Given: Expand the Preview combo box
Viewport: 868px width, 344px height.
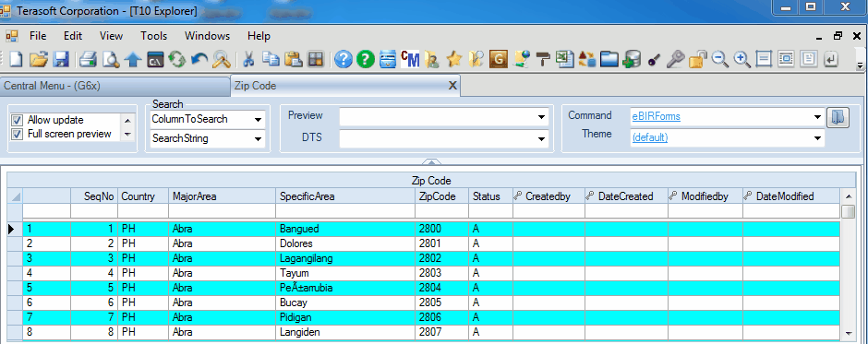Looking at the screenshot, I should tap(541, 117).
